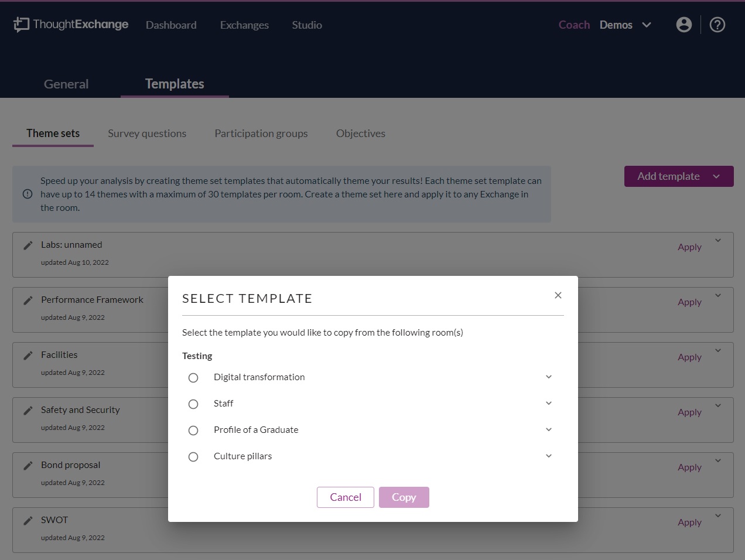Image resolution: width=745 pixels, height=560 pixels.
Task: Edit the Performance Framework theme set
Action: pos(28,301)
